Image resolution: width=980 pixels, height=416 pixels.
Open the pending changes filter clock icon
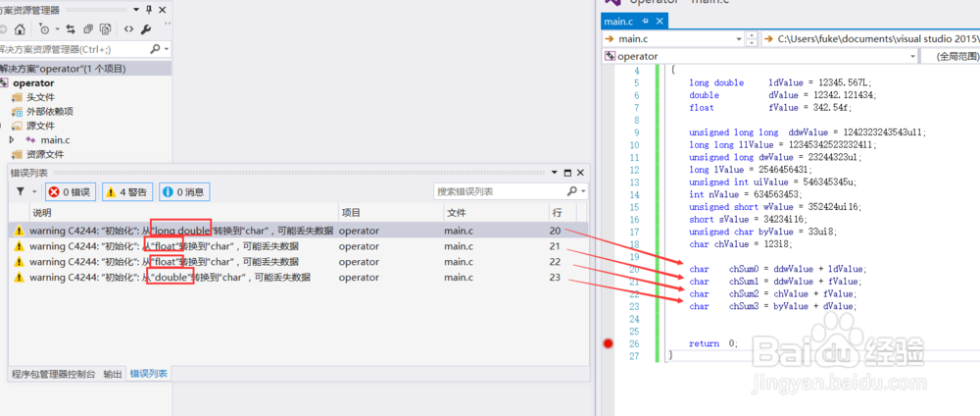coord(44,29)
